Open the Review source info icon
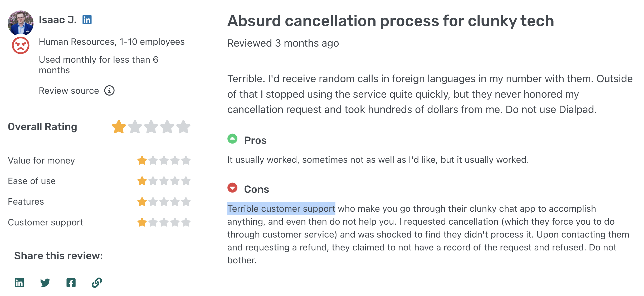This screenshot has height=296, width=644. click(109, 91)
